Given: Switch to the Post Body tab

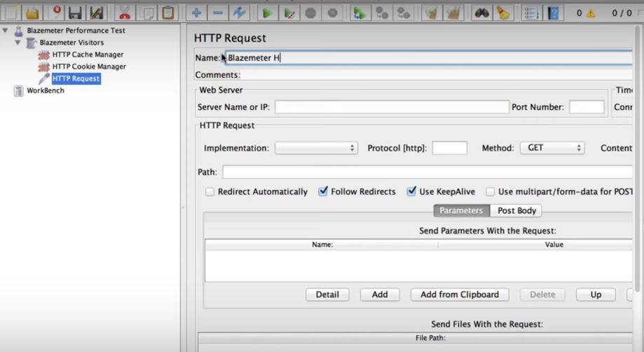Looking at the screenshot, I should (516, 210).
